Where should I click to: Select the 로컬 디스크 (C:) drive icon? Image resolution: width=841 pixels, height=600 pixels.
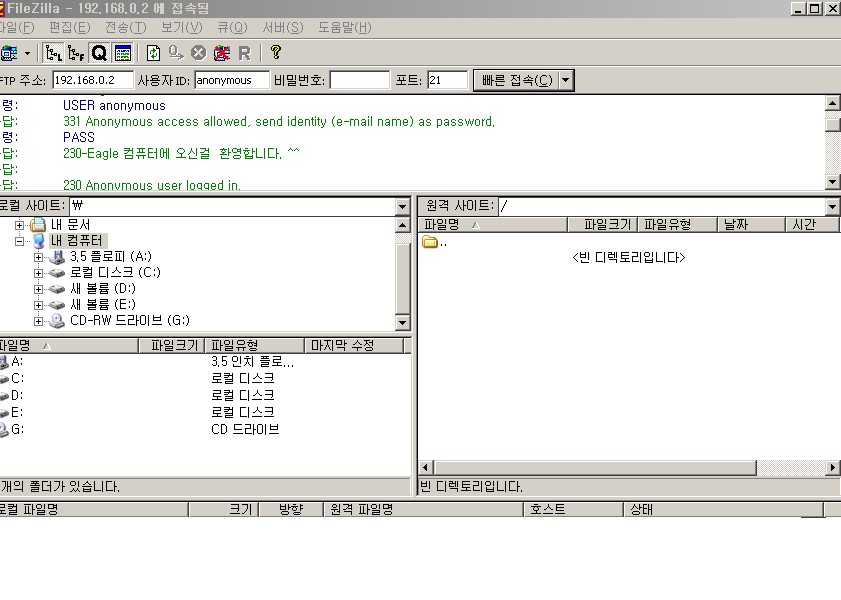57,273
